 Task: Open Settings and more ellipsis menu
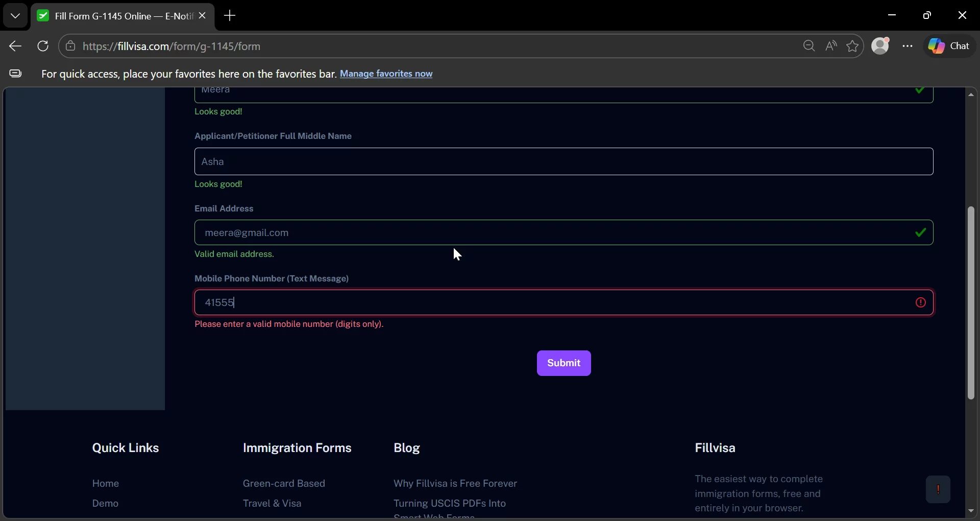coord(908,46)
